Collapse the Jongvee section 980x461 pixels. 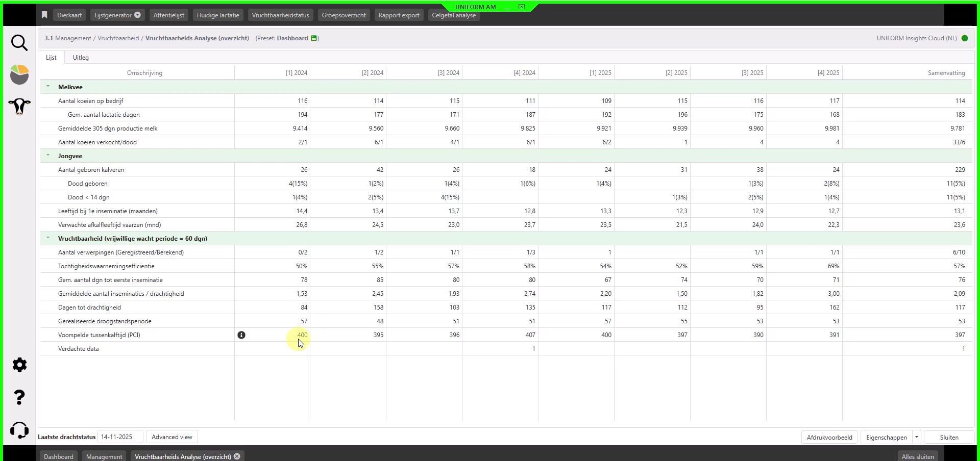tap(48, 156)
